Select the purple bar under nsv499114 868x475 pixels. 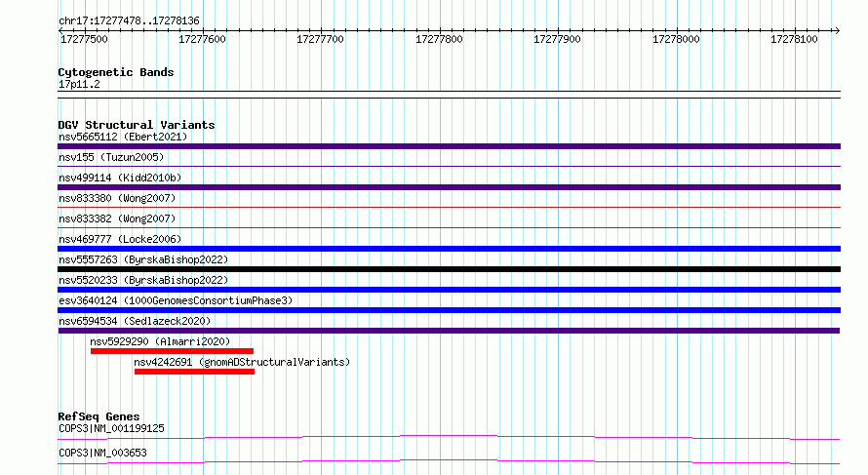[x=449, y=187]
